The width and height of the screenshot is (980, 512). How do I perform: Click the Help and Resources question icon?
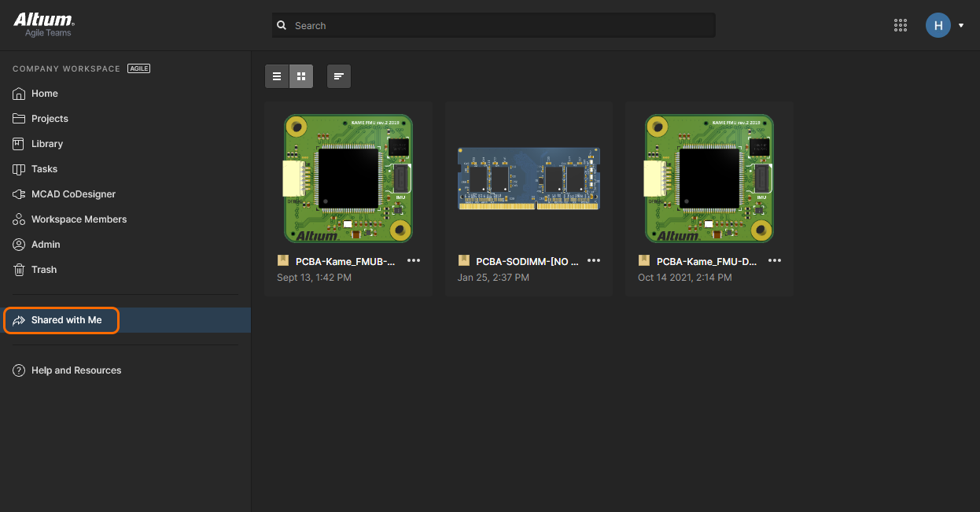coord(20,370)
